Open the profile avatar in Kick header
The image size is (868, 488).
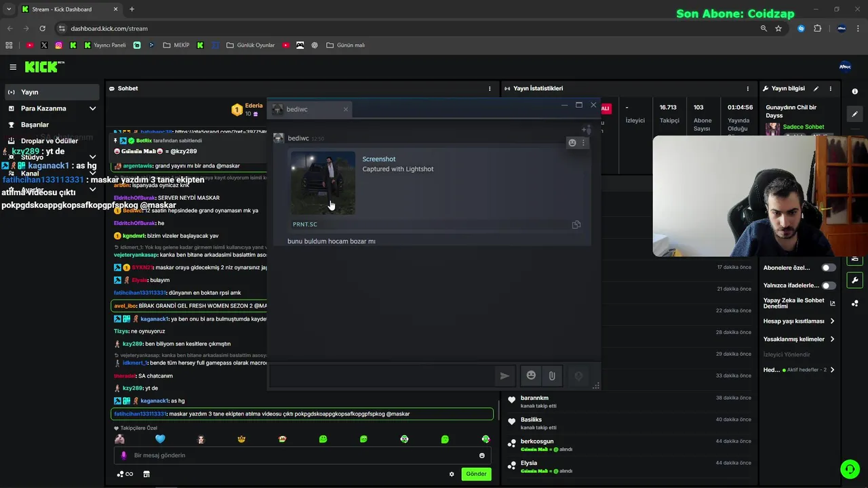[846, 66]
